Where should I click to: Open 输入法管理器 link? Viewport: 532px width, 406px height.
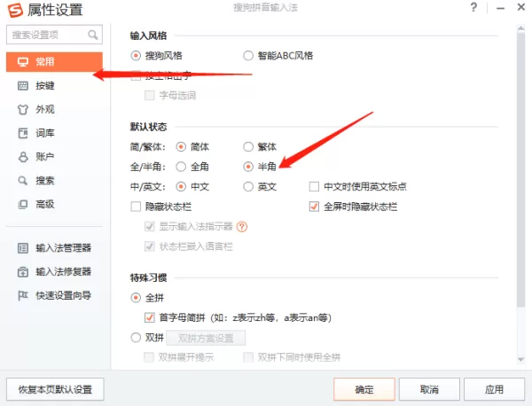64,248
